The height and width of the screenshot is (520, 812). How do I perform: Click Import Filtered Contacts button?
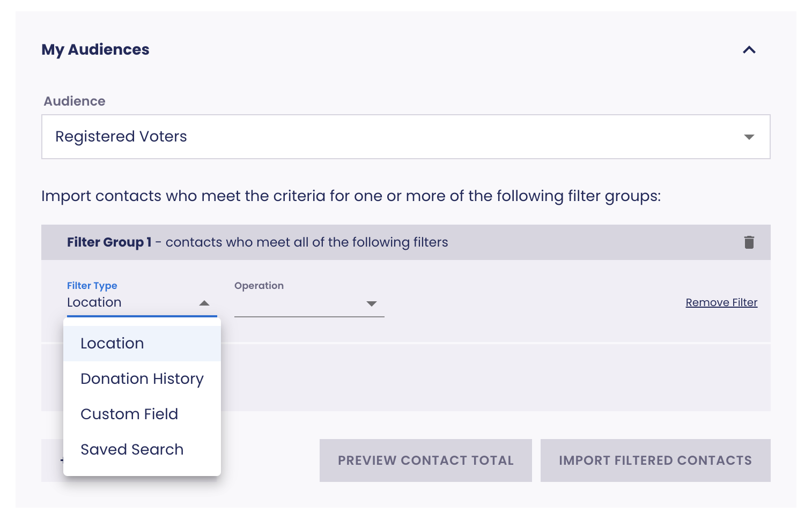coord(655,460)
